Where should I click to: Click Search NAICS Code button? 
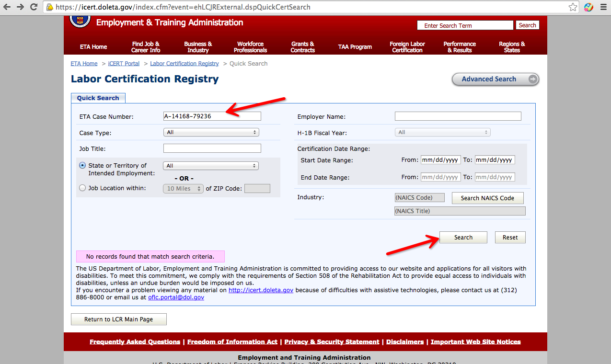(x=487, y=198)
